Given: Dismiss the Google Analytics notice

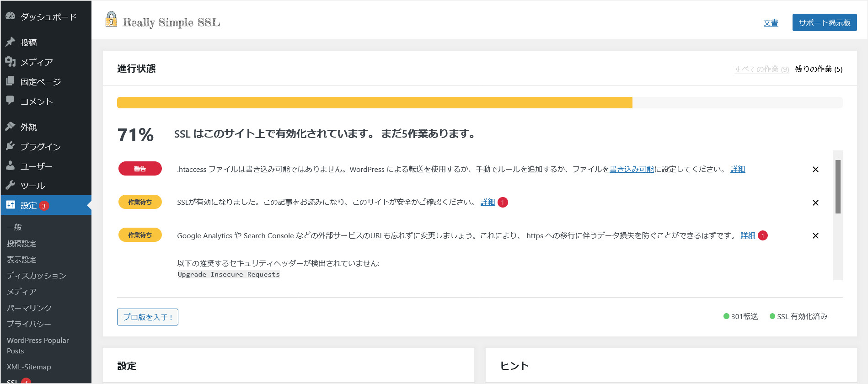Looking at the screenshot, I should click(x=815, y=236).
